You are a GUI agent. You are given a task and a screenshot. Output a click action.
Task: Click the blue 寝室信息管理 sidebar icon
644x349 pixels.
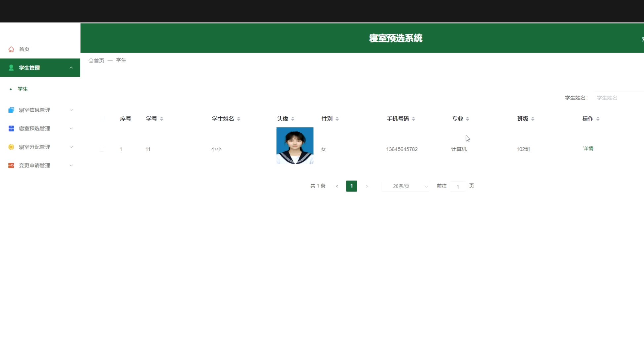click(x=11, y=110)
